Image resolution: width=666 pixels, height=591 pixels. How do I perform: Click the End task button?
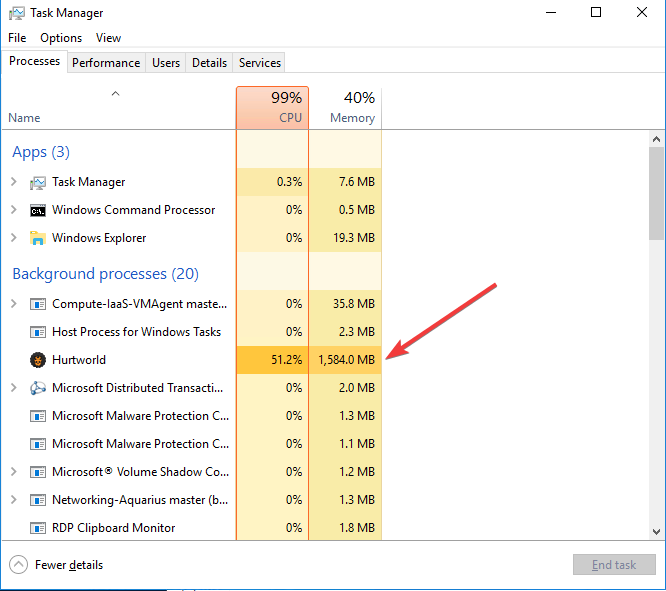pos(614,565)
